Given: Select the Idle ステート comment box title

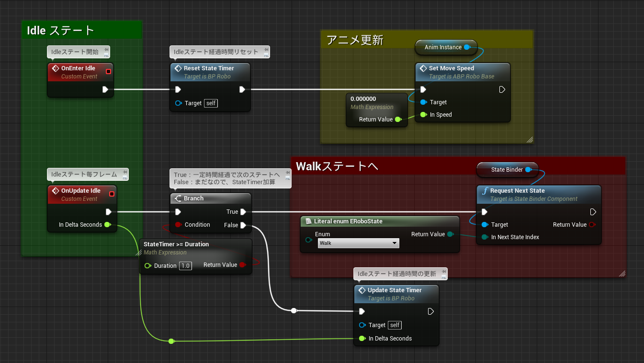Looking at the screenshot, I should click(x=61, y=31).
